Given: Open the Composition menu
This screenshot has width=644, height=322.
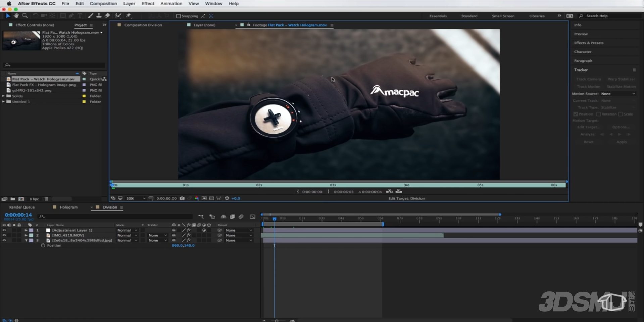Looking at the screenshot, I should (x=103, y=4).
